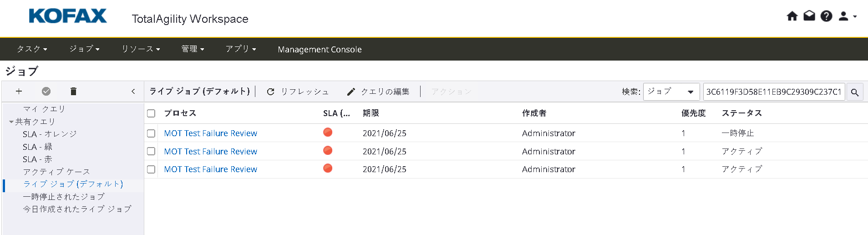Open the タスク menu
Image resolution: width=868 pixels, height=235 pixels.
(x=32, y=49)
